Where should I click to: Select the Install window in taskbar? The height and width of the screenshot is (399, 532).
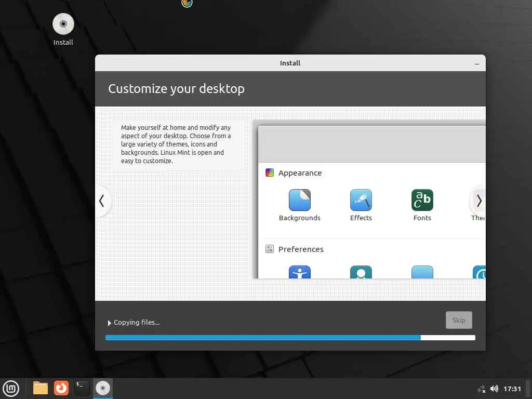(x=103, y=388)
